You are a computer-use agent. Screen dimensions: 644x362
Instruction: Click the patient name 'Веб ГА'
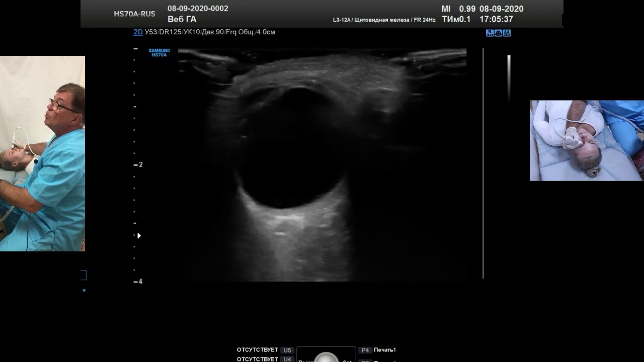point(182,20)
